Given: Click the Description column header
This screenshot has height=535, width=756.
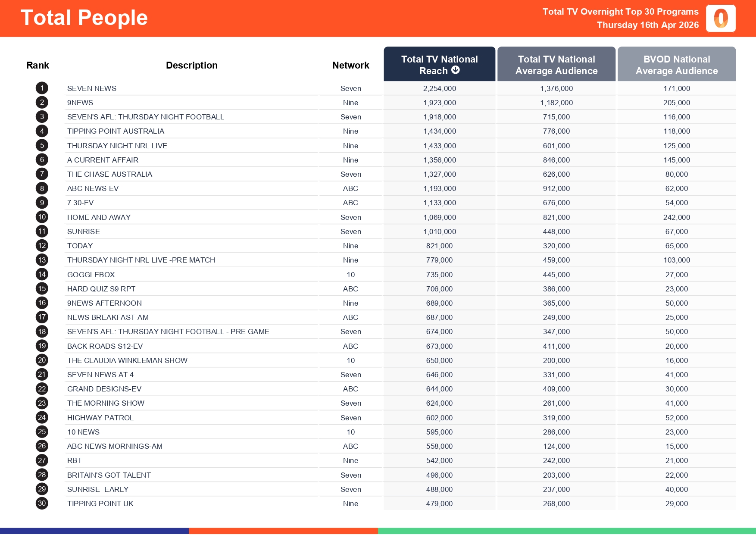Looking at the screenshot, I should point(191,65).
